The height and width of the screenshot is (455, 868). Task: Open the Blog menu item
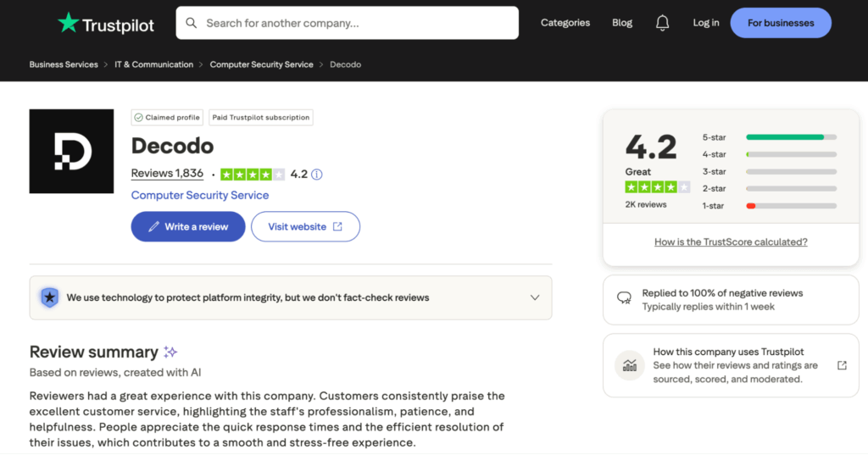(x=621, y=23)
